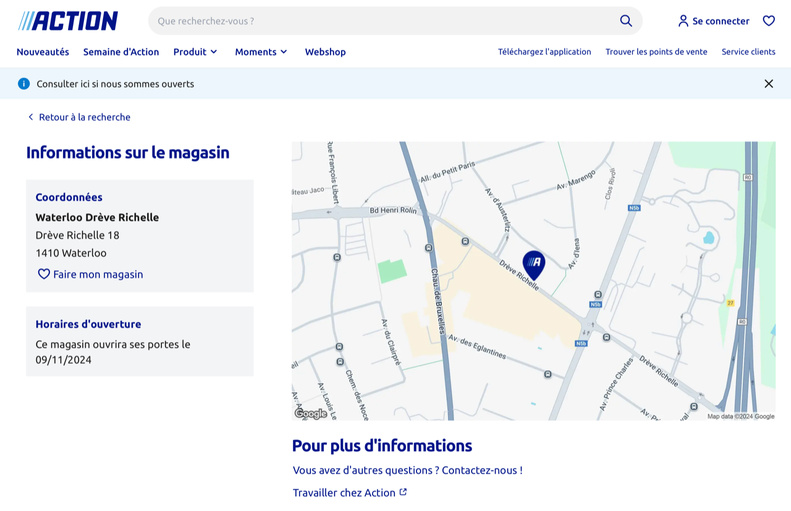791x511 pixels.
Task: Expand the Produit dropdown menu
Action: pos(195,52)
